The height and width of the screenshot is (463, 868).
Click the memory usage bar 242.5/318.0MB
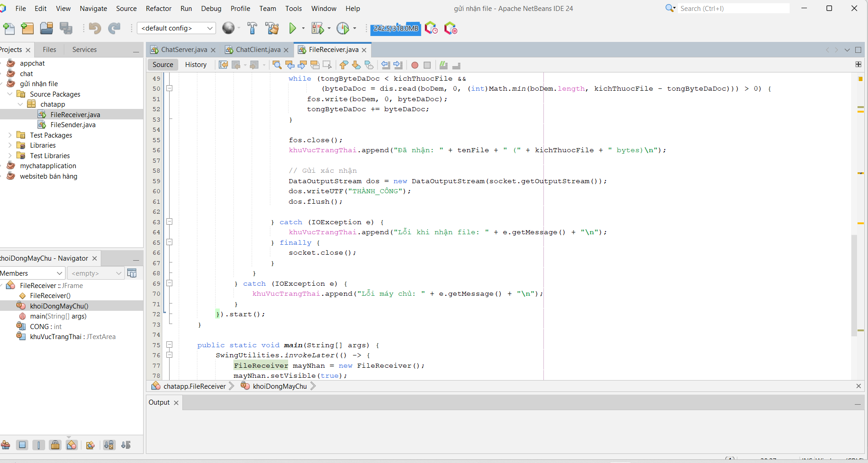pyautogui.click(x=395, y=28)
